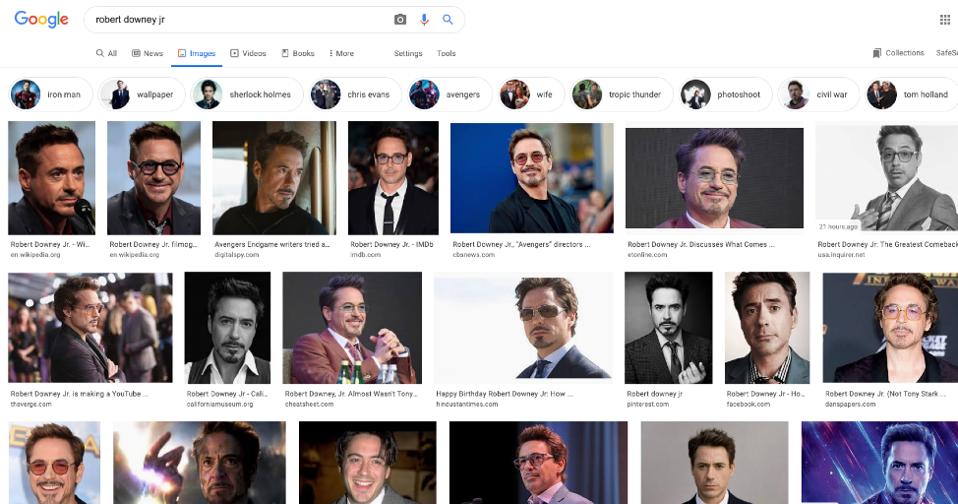Click the 'Robert Downey Jr. Discusses What Comes' caption
The height and width of the screenshot is (504, 958).
click(x=701, y=244)
